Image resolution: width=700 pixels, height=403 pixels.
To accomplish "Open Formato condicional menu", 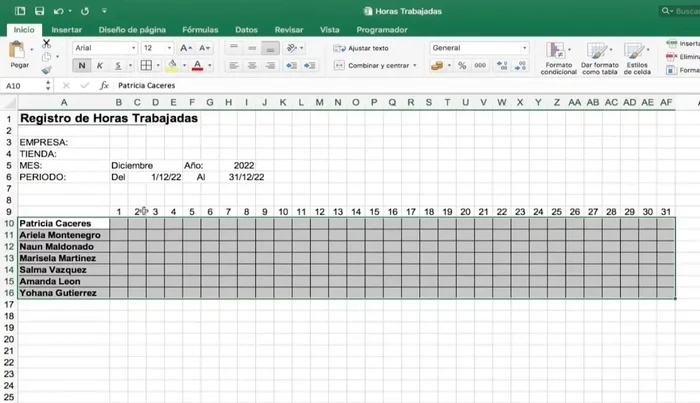I will click(558, 58).
